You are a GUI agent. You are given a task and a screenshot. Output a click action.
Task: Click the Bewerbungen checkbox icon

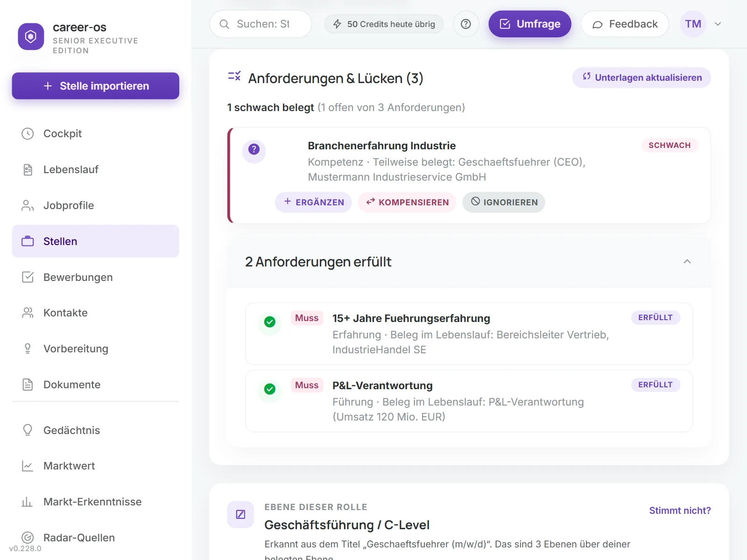pos(28,277)
